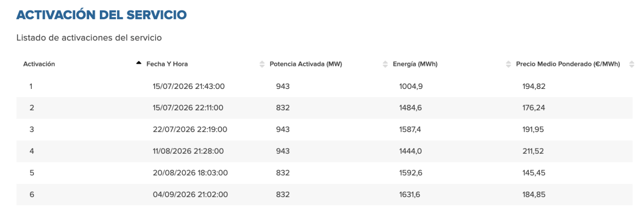Select the Activación column header
Viewport: 644px width, 217px height.
(x=39, y=64)
